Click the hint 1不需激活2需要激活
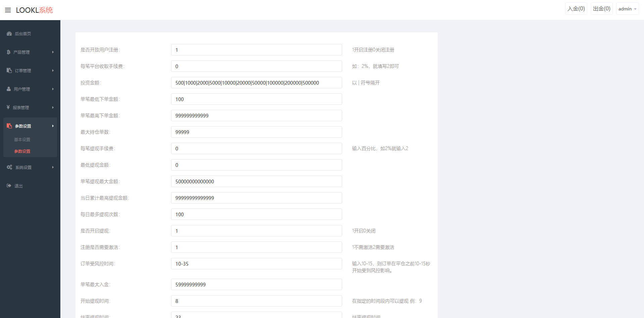The height and width of the screenshot is (318, 644). point(373,247)
